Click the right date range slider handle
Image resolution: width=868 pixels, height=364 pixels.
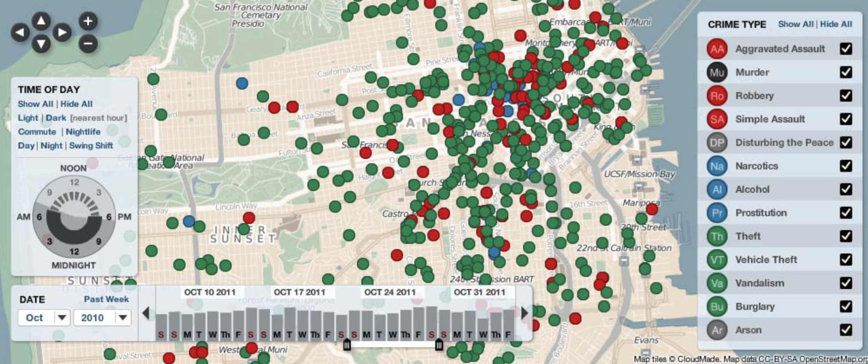(x=439, y=345)
